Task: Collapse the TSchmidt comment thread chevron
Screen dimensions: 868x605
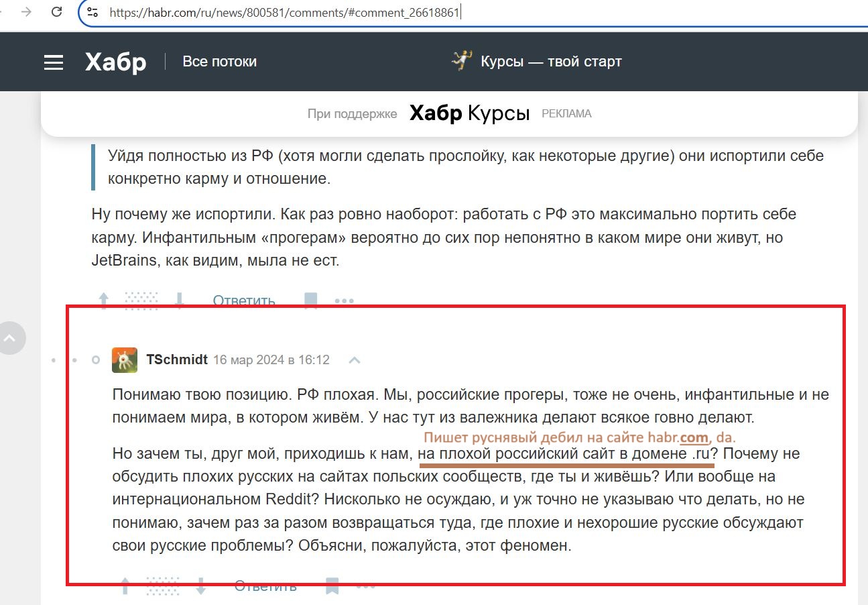Action: [x=355, y=360]
